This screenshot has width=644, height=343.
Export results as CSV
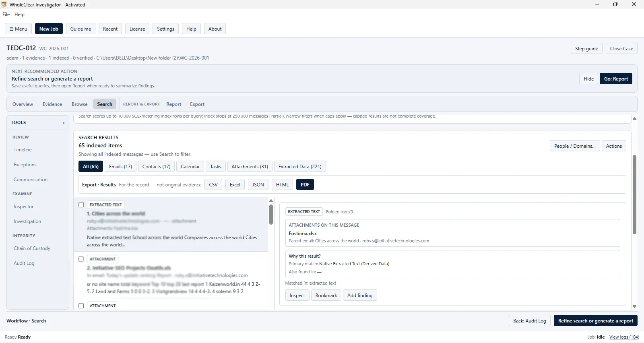[213, 185]
